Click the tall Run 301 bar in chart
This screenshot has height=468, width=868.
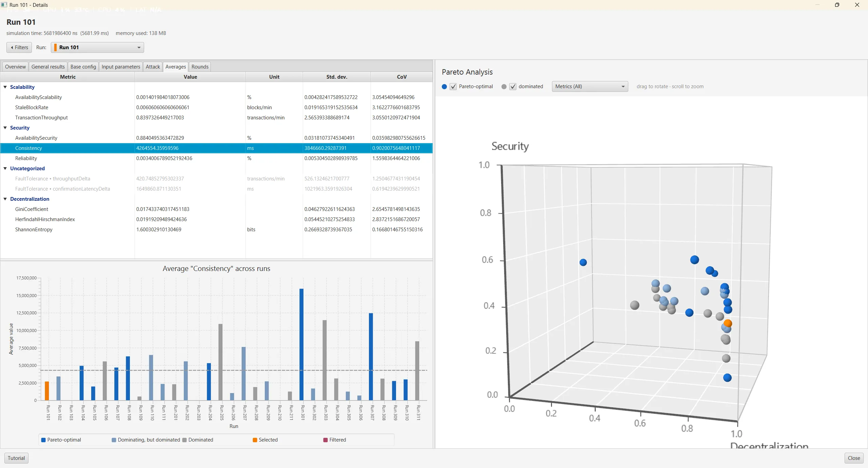301,345
